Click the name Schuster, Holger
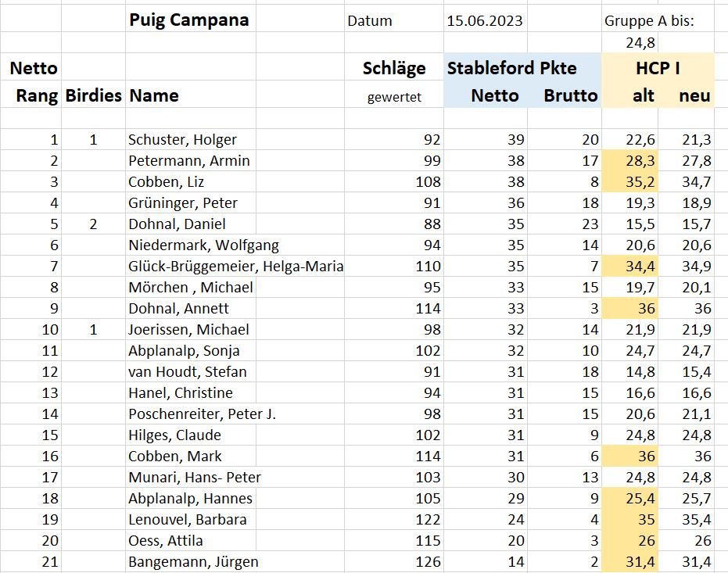The height and width of the screenshot is (573, 728). pyautogui.click(x=182, y=140)
